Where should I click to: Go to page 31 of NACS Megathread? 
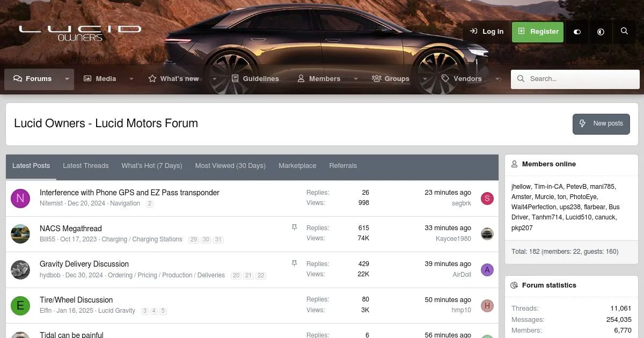[x=218, y=240]
